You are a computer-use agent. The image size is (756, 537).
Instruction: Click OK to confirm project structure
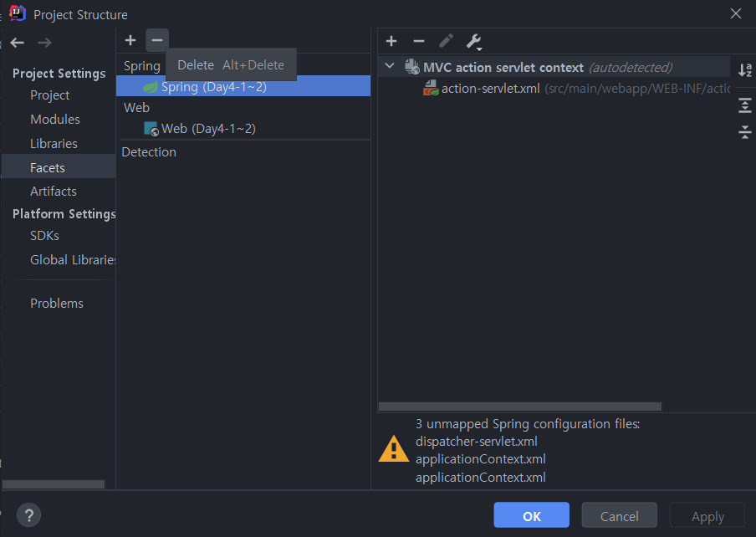[531, 515]
